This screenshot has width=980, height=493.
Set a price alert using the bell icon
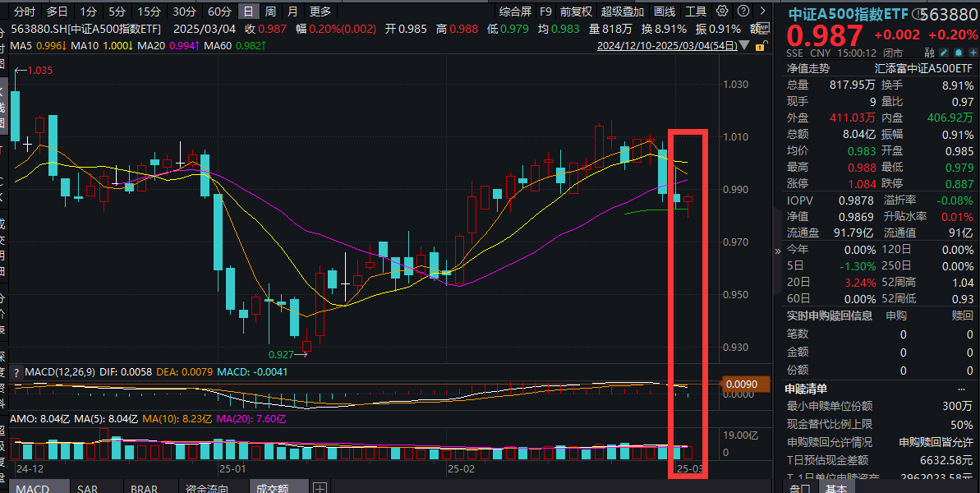coord(957,51)
